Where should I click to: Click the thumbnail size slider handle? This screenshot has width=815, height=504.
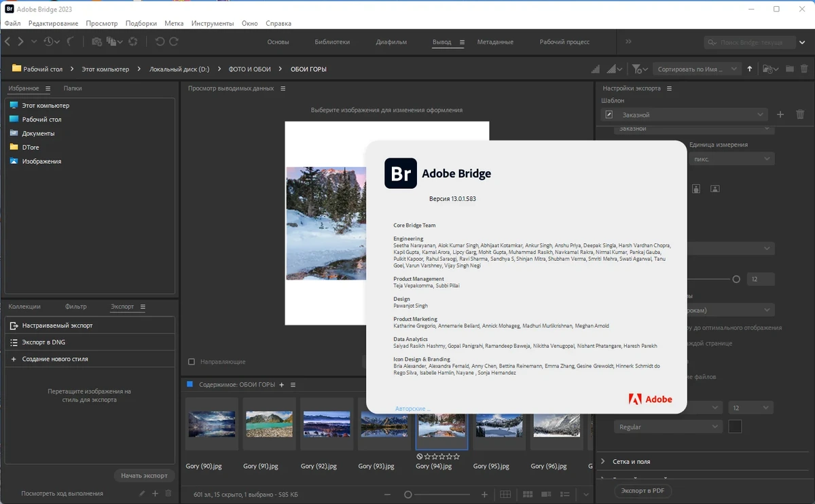(408, 494)
